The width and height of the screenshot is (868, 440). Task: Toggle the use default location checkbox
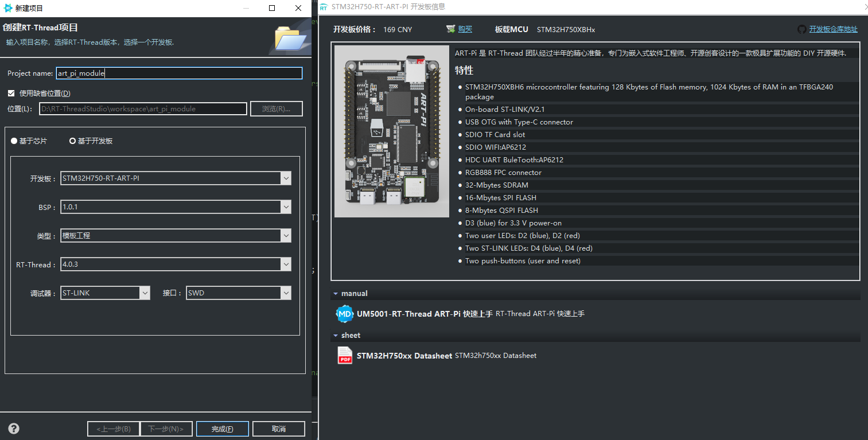(x=11, y=93)
